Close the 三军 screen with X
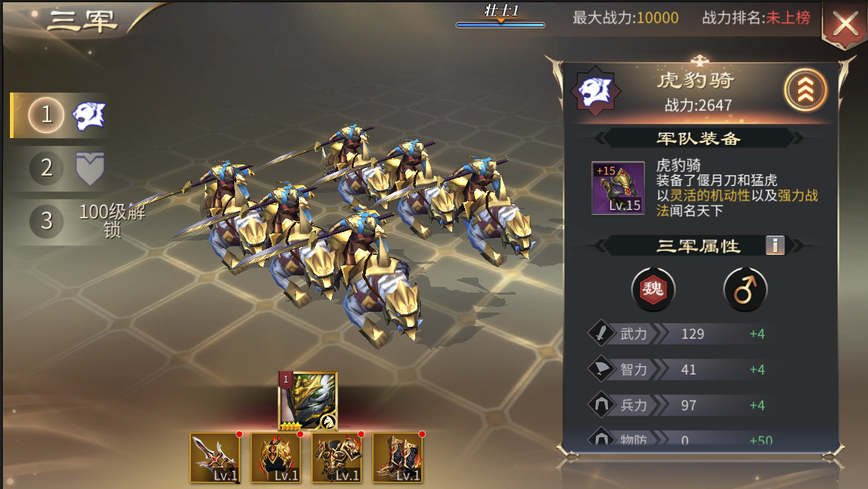 845,25
